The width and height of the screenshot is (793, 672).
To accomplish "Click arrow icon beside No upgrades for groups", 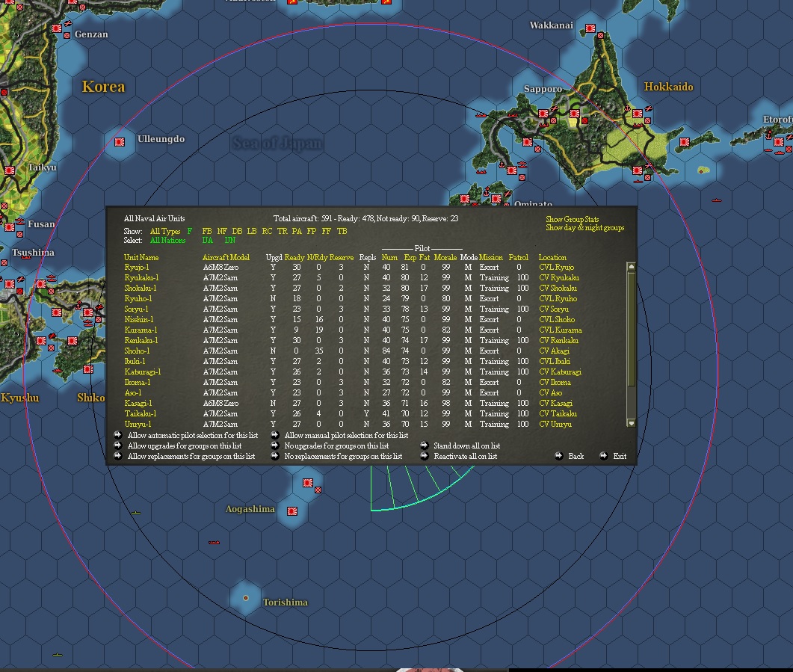I will [275, 446].
